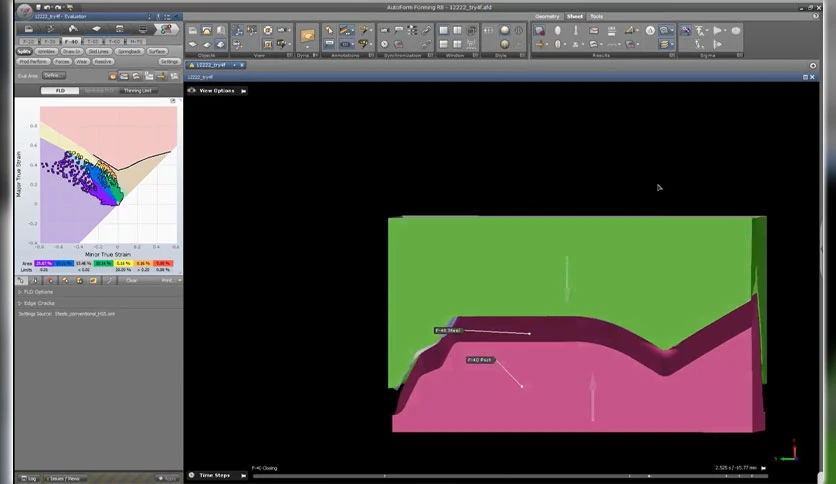836x484 pixels.
Task: Open the evaluation Settings button
Action: click(x=170, y=61)
